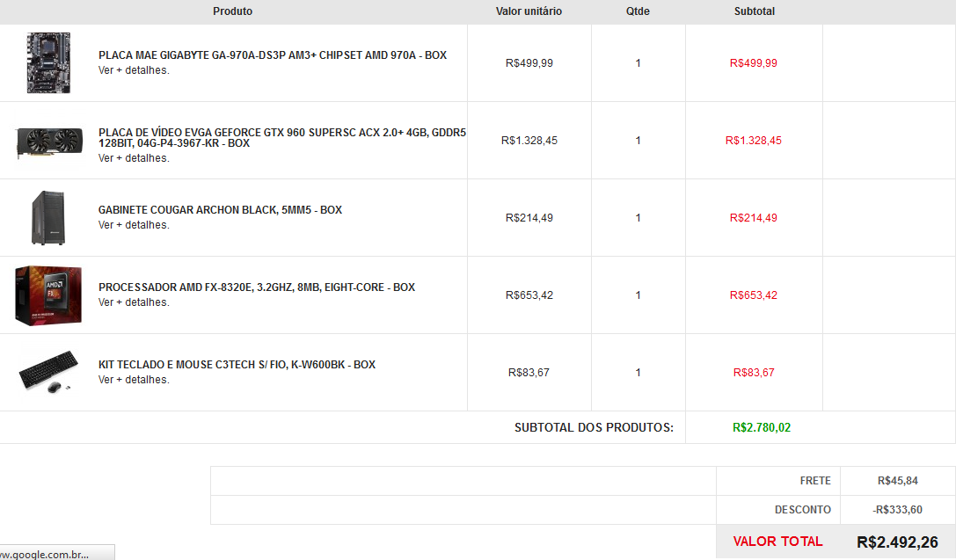Viewport: 956px width, 560px height.
Task: Click the PROCESSADOR AMD FX-8320E product title
Action: point(257,287)
